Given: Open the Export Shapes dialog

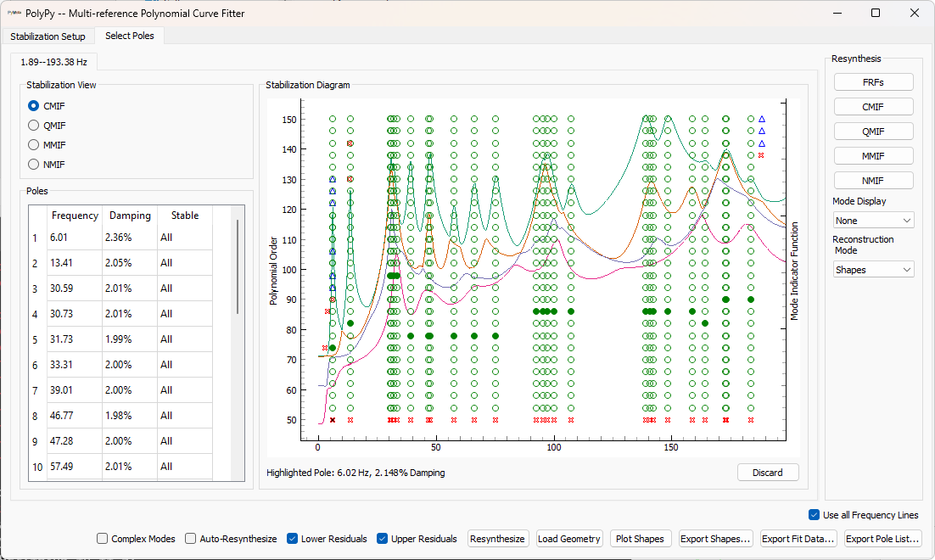Looking at the screenshot, I should 715,538.
